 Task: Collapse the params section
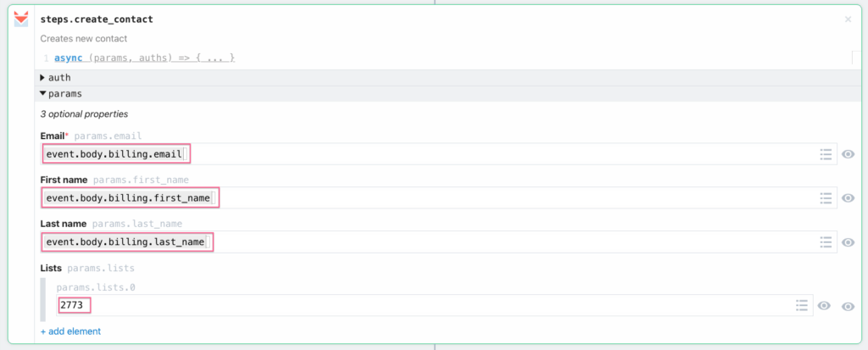point(42,94)
